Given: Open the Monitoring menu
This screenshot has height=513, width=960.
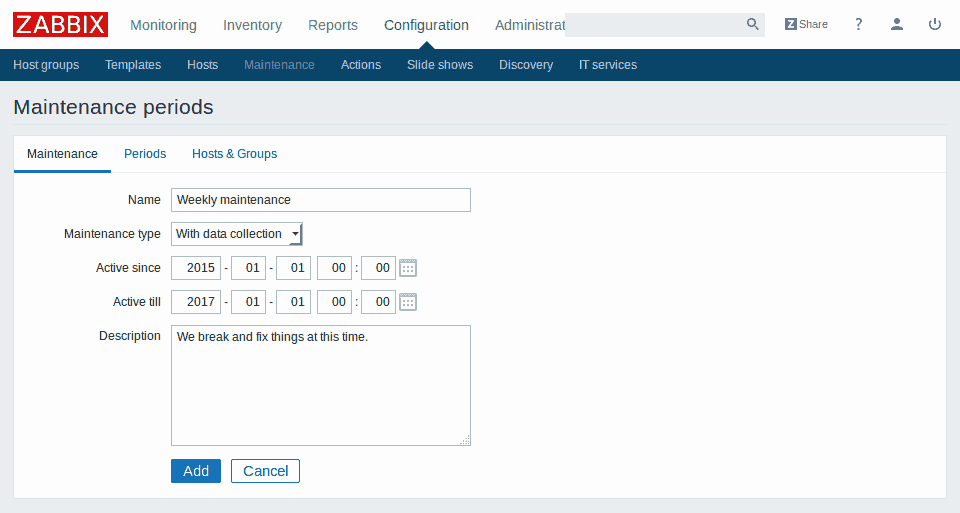Looking at the screenshot, I should tap(163, 25).
